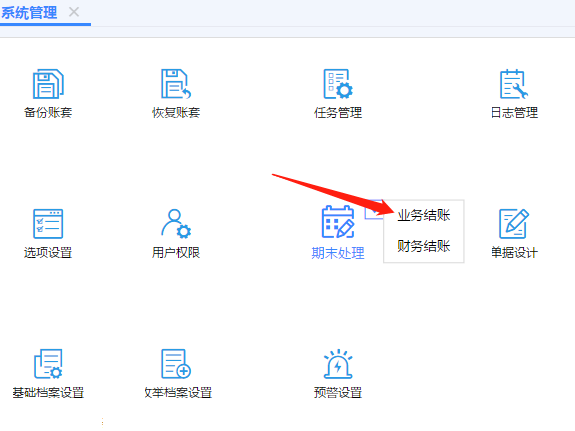Click the 基础档案设置 text label

[48, 392]
